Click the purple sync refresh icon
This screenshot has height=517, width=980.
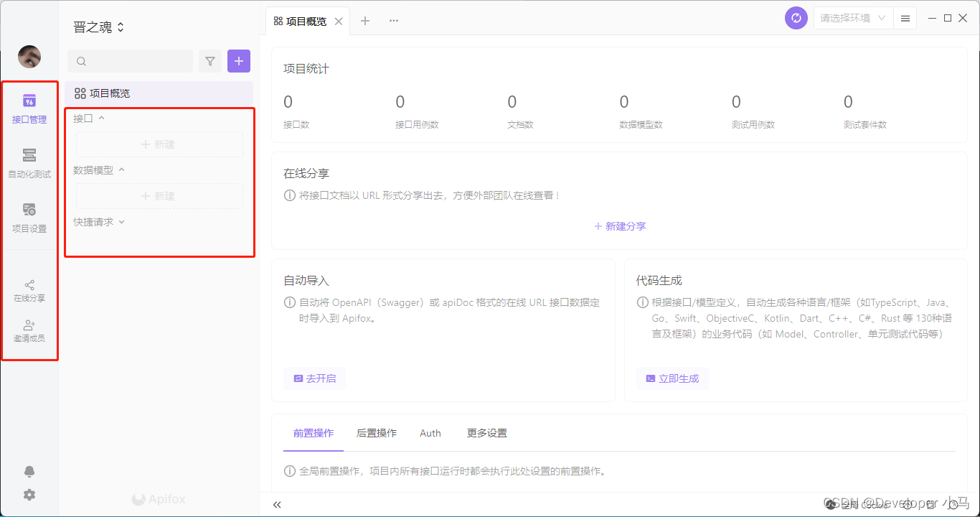pyautogui.click(x=796, y=19)
